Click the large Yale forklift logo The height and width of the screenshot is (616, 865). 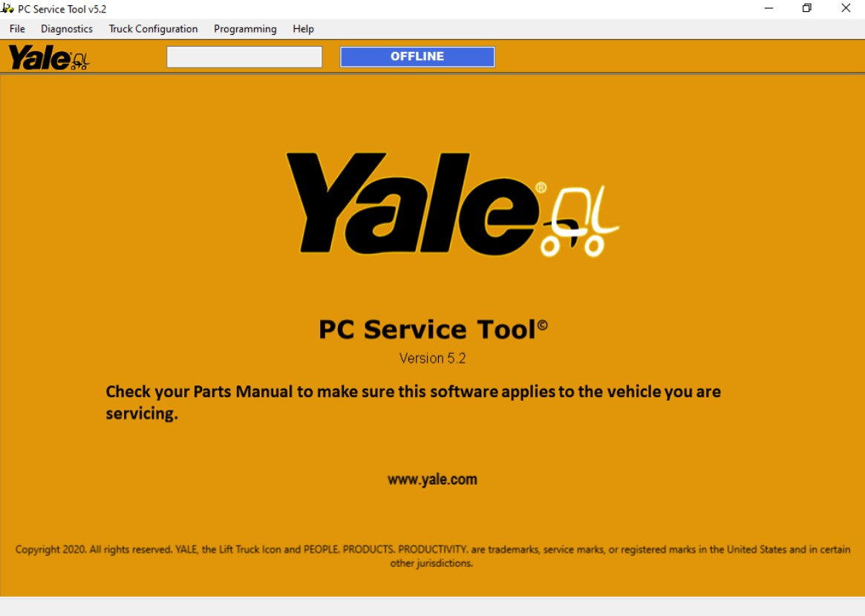pos(452,205)
